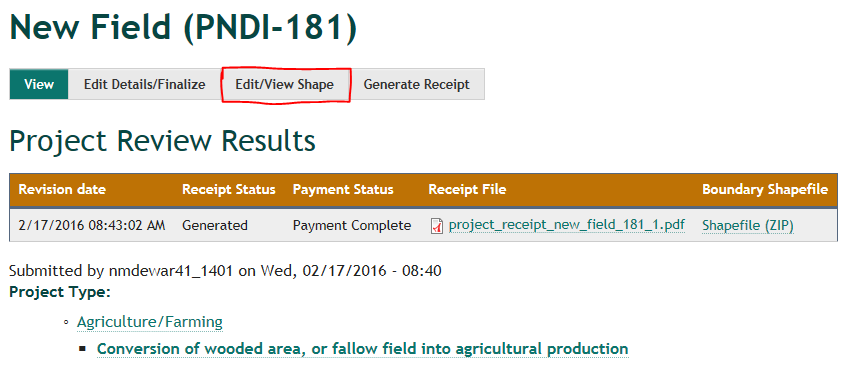Follow the Agriculture/Farming link
The image size is (846, 373).
(149, 322)
